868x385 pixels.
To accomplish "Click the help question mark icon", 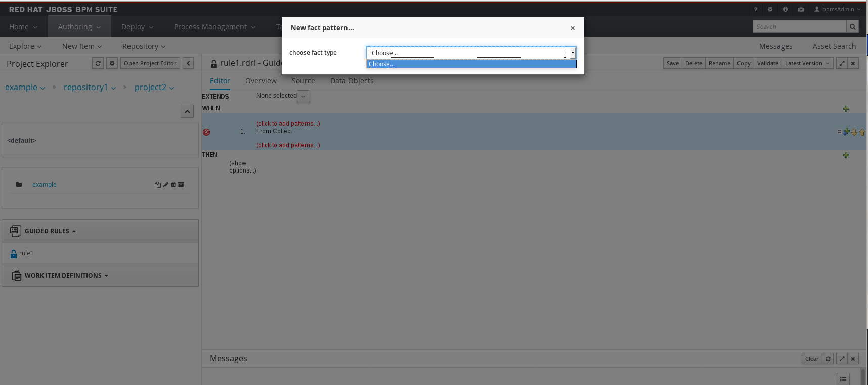I will coord(756,9).
